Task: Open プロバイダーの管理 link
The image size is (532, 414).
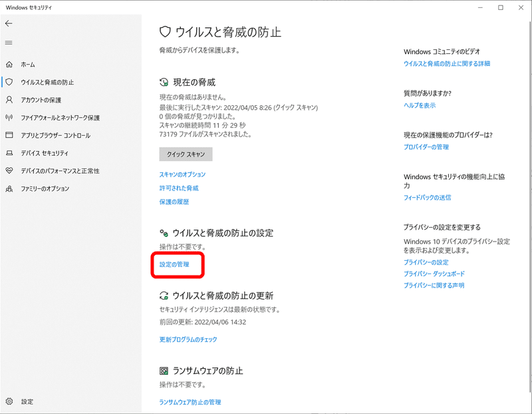Action: click(426, 147)
